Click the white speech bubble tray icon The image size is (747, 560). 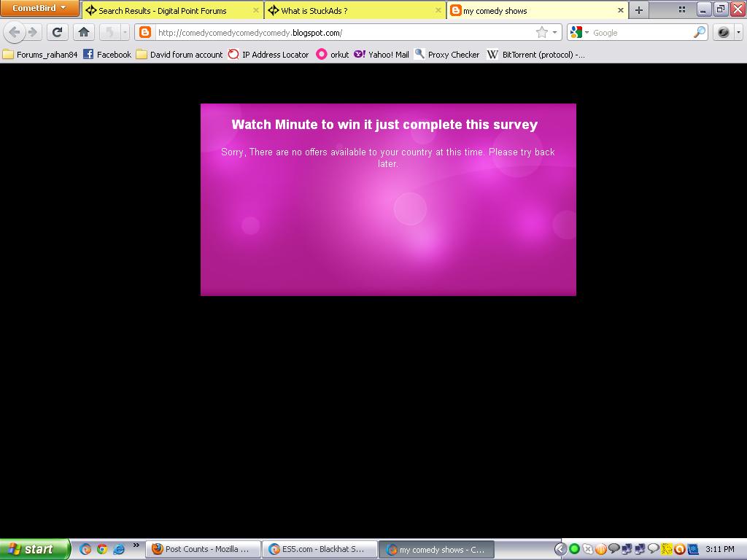click(x=653, y=549)
